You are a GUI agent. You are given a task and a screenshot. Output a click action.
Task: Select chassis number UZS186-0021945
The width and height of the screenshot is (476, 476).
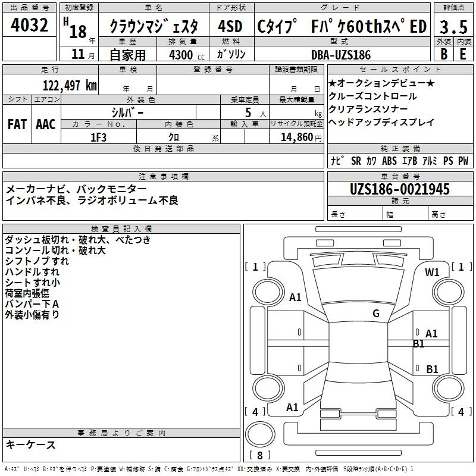(399, 189)
